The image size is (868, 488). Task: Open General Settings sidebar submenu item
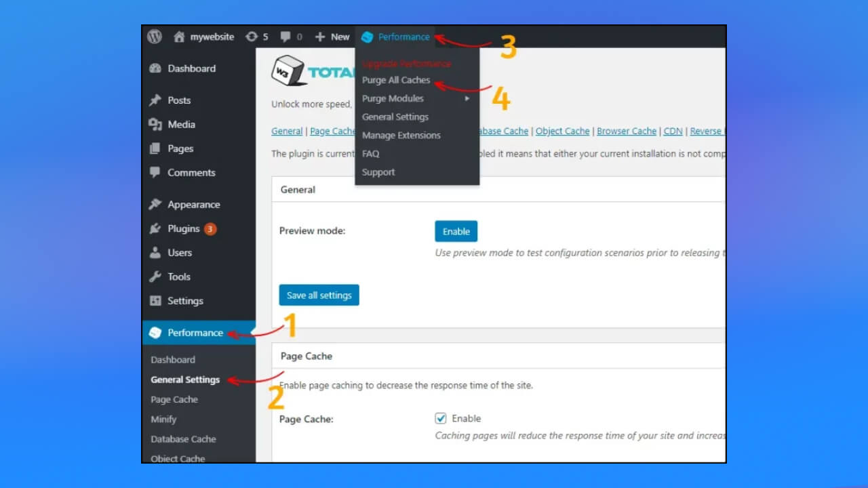click(x=185, y=380)
